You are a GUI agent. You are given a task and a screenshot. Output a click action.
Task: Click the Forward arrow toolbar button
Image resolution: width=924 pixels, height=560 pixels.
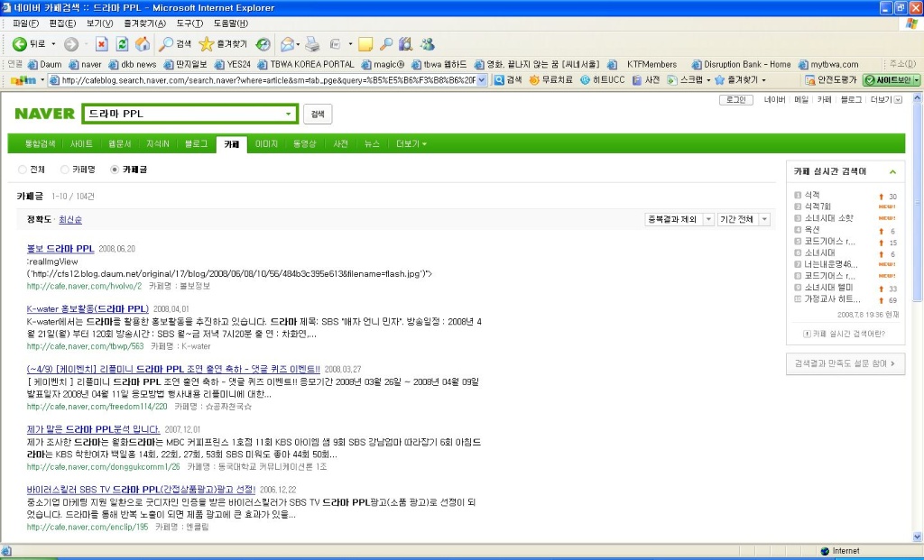click(x=71, y=44)
